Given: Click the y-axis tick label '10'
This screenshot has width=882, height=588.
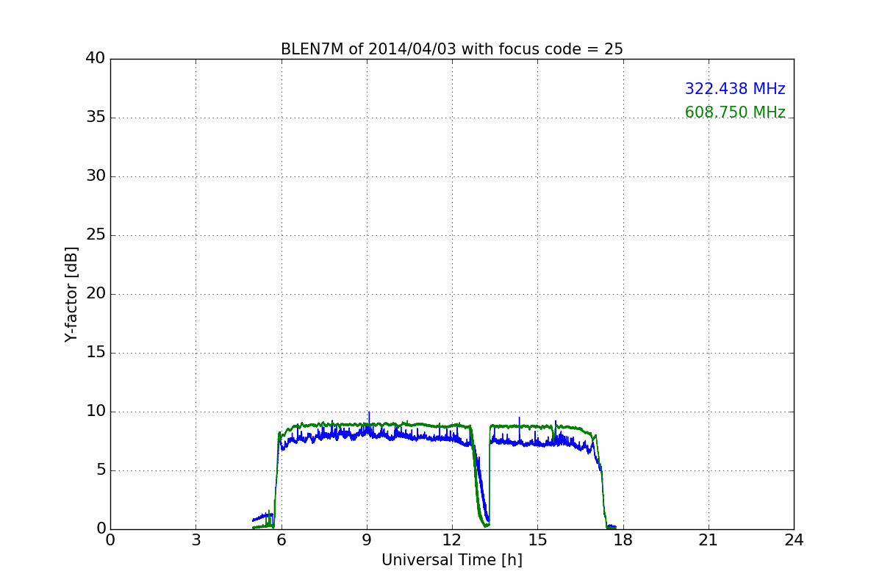Looking at the screenshot, I should [96, 412].
